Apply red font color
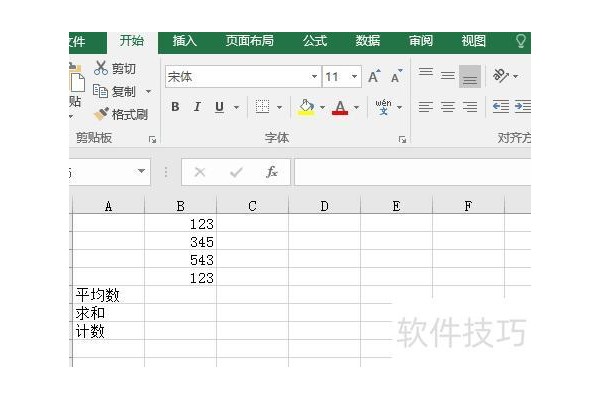 340,107
